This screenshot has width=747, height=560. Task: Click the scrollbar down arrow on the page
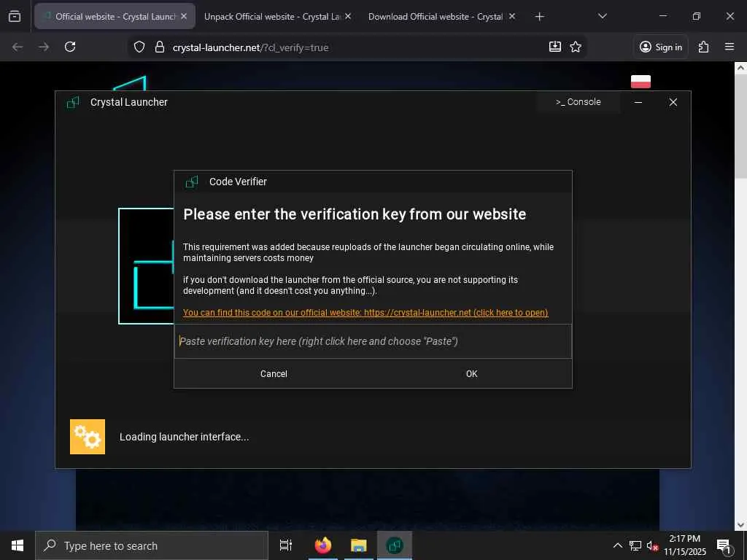tap(740, 524)
